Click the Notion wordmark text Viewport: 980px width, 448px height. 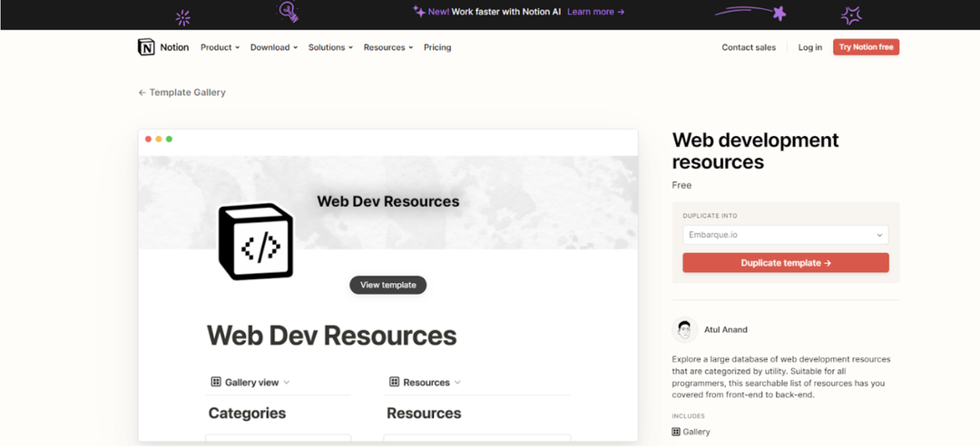point(174,47)
